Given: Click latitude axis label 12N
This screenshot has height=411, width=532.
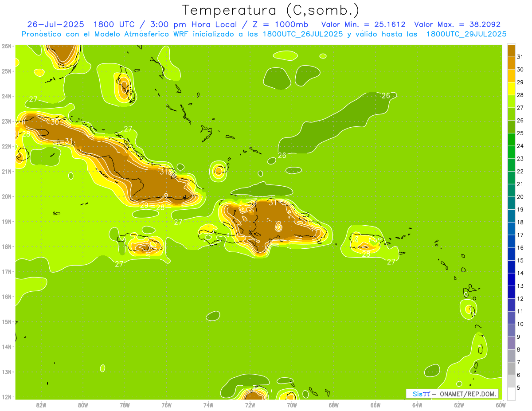Looking at the screenshot, I should coord(7,397).
